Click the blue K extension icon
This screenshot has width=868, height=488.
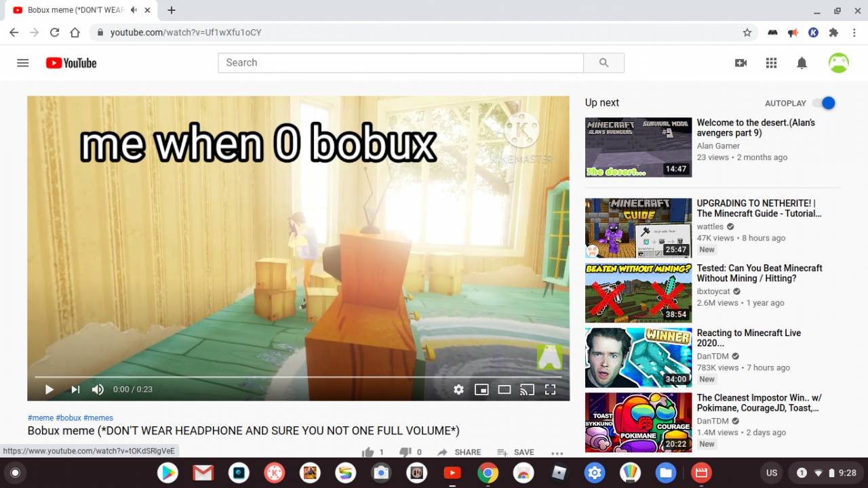[813, 33]
